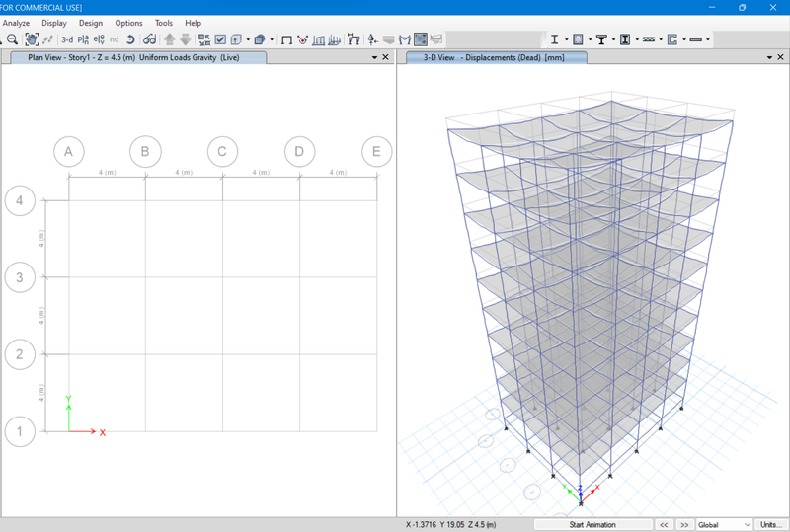Expand slab design dropdown arrow
790x532 pixels.
pyautogui.click(x=708, y=39)
